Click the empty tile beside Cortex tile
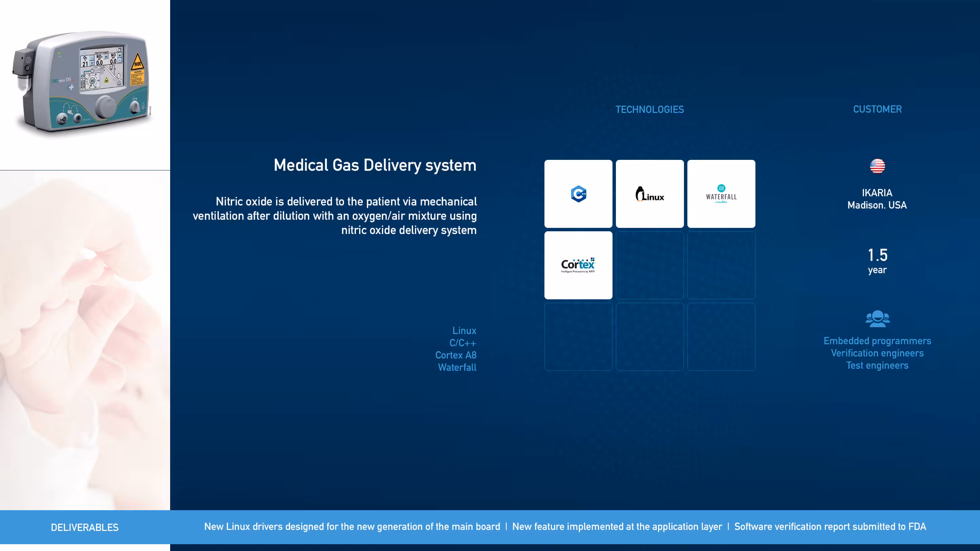This screenshot has height=551, width=980. (x=649, y=265)
